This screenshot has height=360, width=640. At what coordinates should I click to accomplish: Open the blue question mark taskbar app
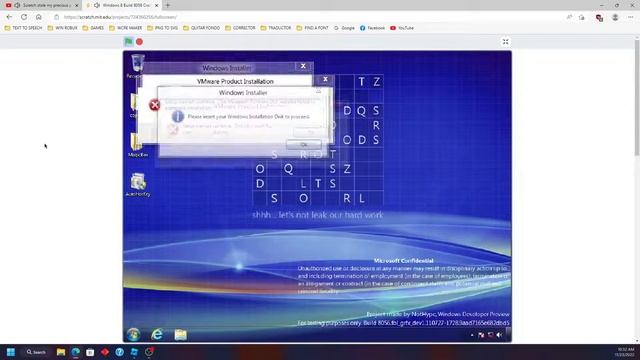(x=120, y=352)
